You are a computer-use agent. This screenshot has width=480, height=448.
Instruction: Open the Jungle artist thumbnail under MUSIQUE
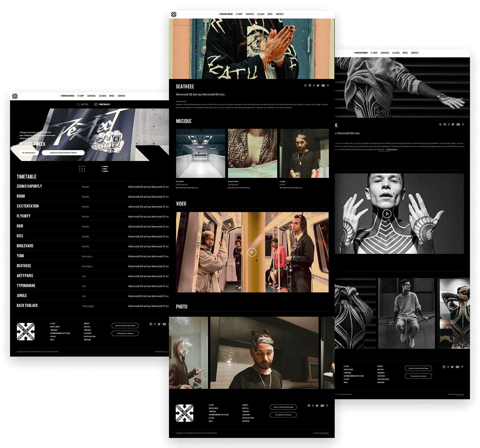(x=304, y=153)
